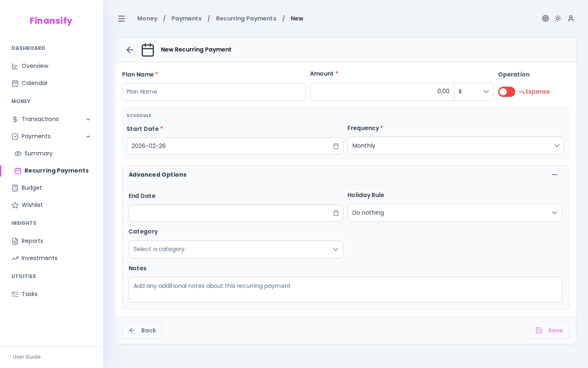This screenshot has width=588, height=368.
Task: Navigate to Recurring Payments in the breadcrumb
Action: 246,18
